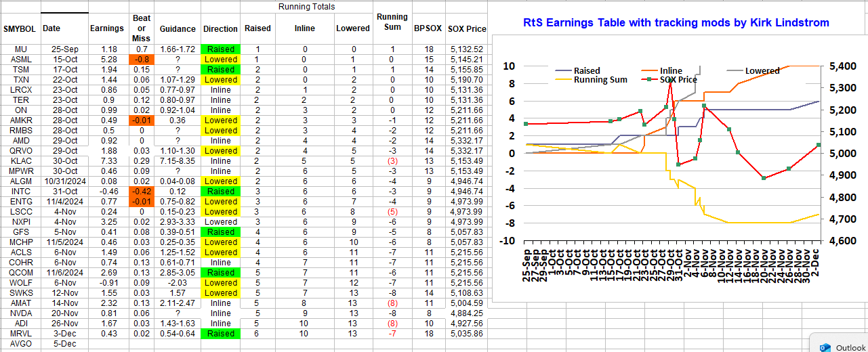Select the MU ticker cell

pyautogui.click(x=20, y=49)
